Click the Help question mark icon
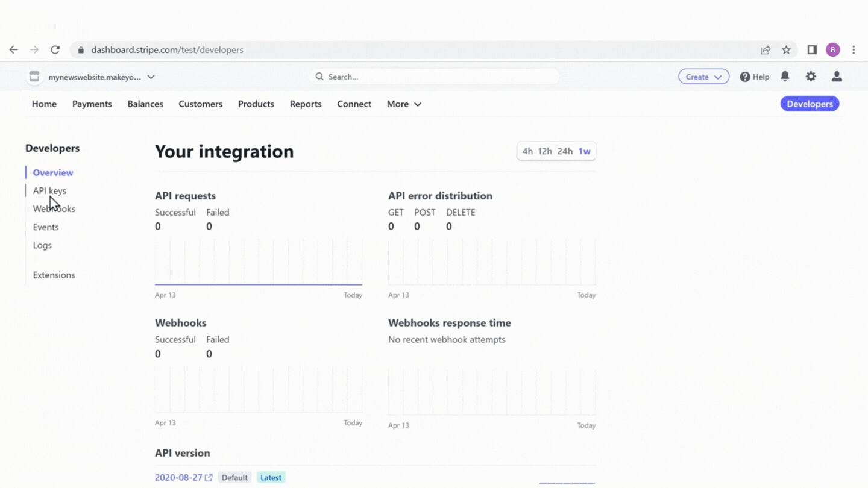 pyautogui.click(x=745, y=77)
